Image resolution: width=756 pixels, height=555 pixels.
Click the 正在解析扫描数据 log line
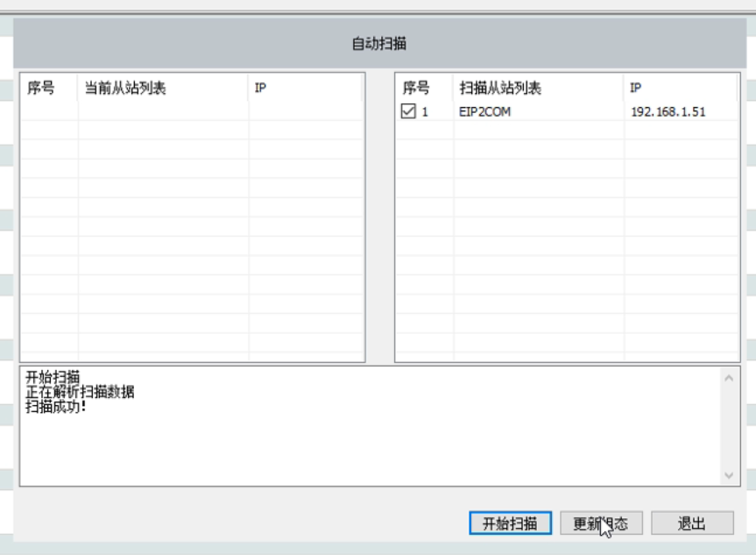(80, 392)
